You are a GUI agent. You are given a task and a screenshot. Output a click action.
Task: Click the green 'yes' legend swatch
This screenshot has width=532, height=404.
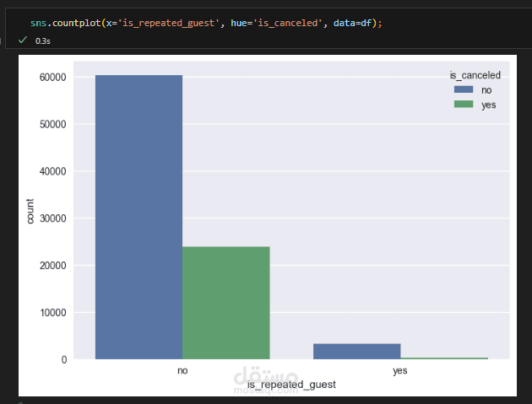[464, 104]
